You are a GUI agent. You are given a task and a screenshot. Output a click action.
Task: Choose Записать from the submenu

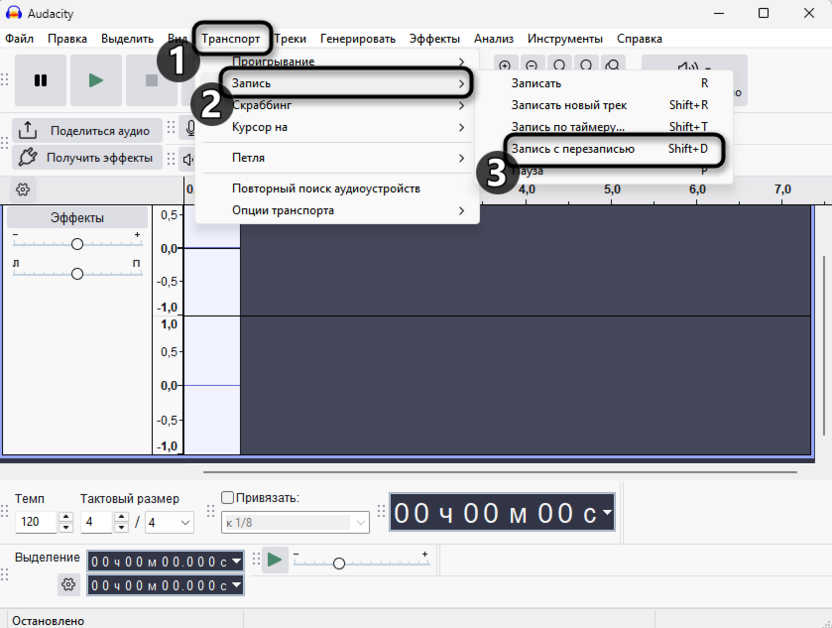[x=604, y=83]
